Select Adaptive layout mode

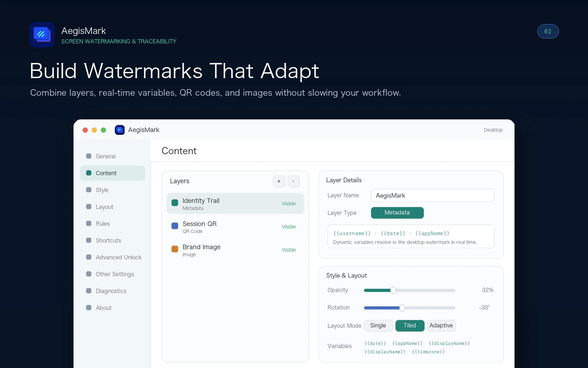tap(441, 325)
